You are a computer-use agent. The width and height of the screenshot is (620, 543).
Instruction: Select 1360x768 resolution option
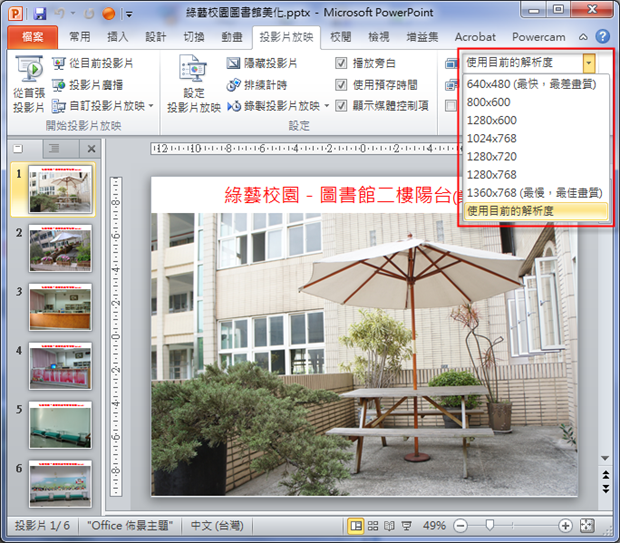point(536,193)
